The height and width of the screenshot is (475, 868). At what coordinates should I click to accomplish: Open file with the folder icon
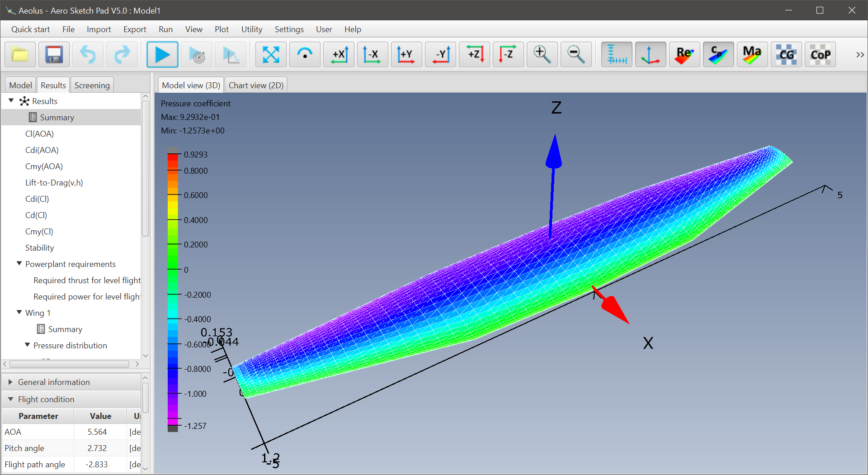tap(20, 55)
